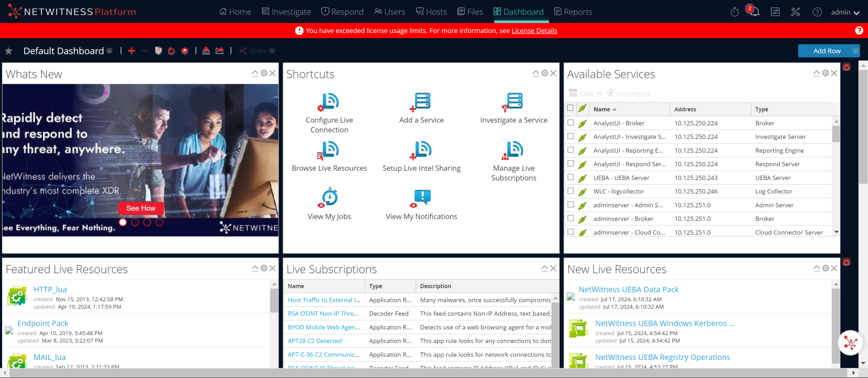Open the APT28 C2 Detected subscription link
The image size is (868, 378).
pyautogui.click(x=315, y=341)
